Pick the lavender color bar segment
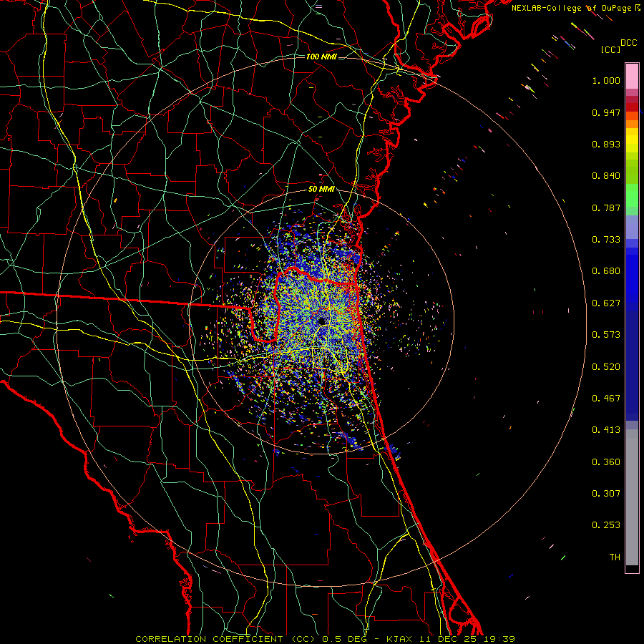The image size is (644, 644). pyautogui.click(x=632, y=227)
